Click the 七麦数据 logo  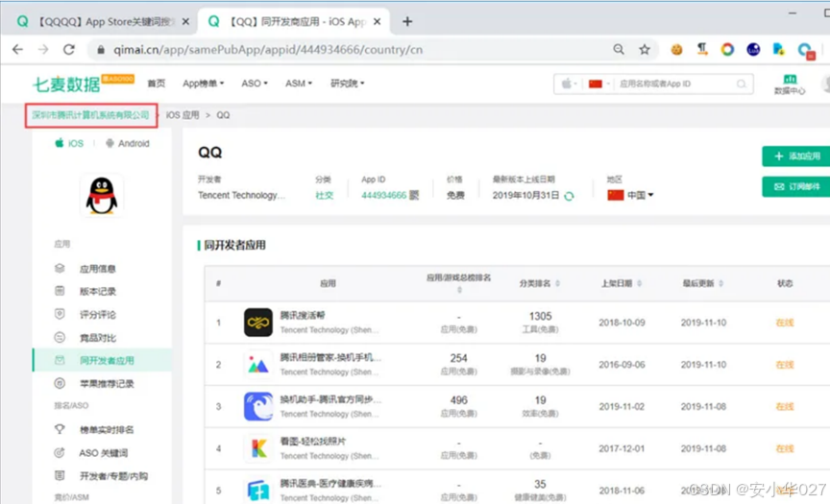click(x=66, y=84)
